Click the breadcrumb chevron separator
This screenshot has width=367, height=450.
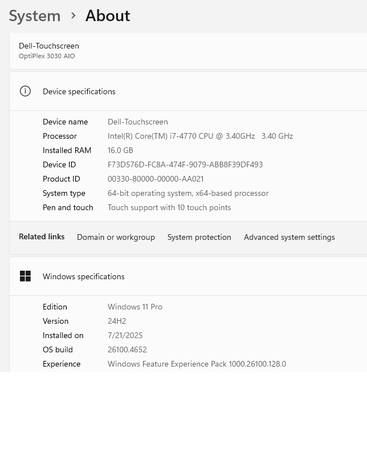click(73, 15)
